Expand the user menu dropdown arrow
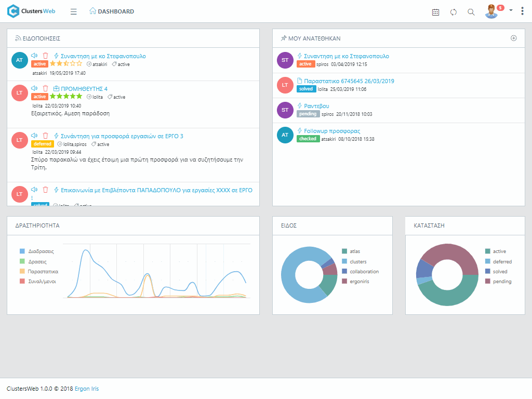This screenshot has width=532, height=399. [511, 10]
